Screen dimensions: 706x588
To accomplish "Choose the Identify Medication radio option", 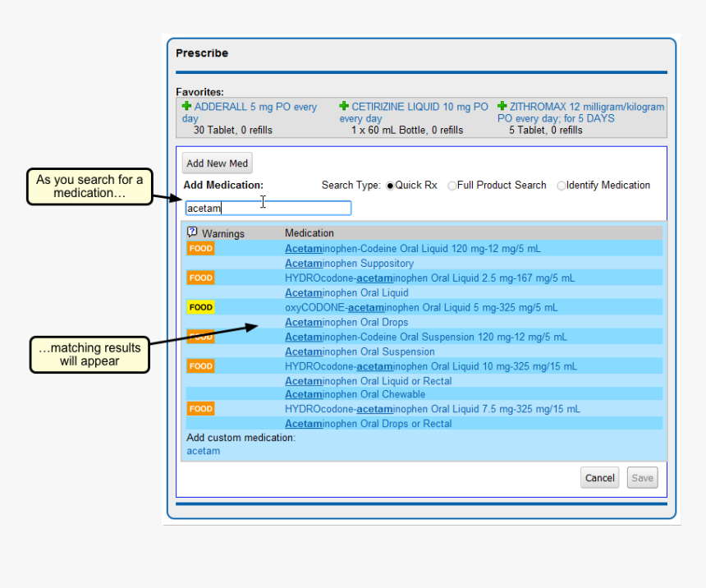I will (562, 186).
